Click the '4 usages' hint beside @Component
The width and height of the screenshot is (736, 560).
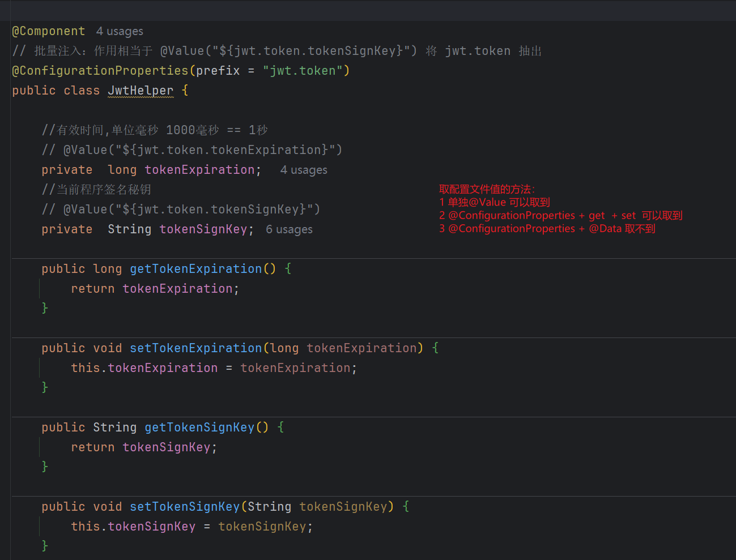click(120, 31)
